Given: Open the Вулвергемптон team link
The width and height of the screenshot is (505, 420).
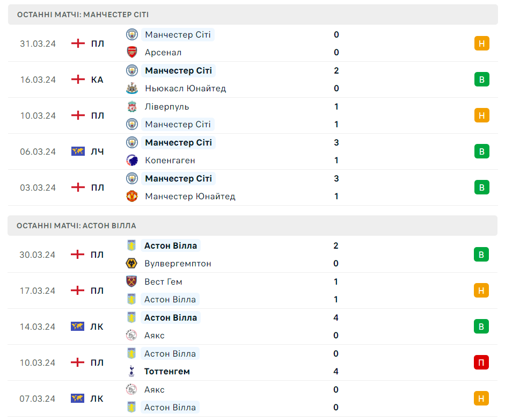Looking at the screenshot, I should coord(178,263).
